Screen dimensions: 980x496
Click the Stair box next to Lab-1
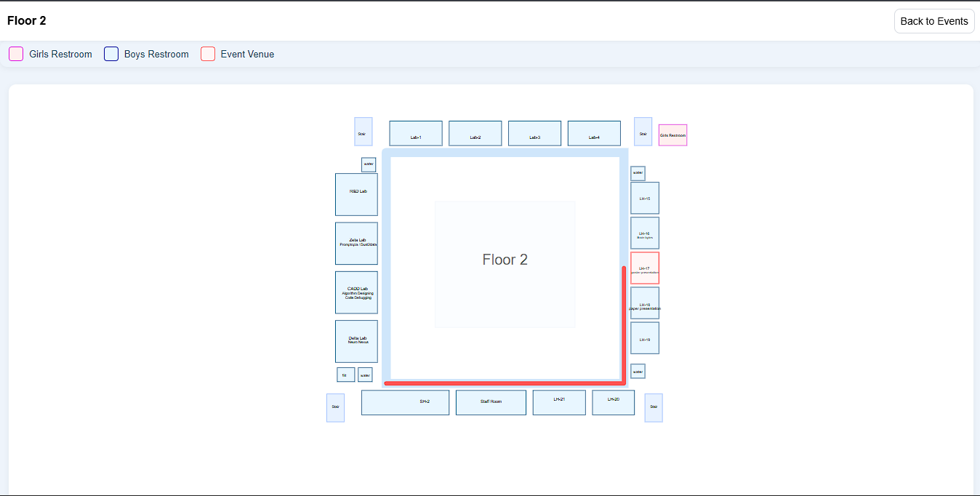363,132
